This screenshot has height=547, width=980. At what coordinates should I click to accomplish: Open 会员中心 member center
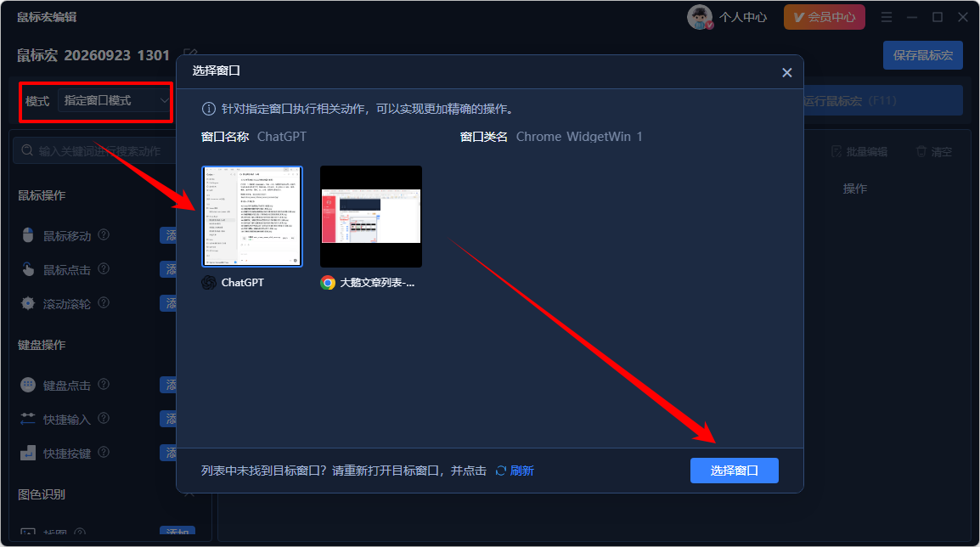(825, 17)
